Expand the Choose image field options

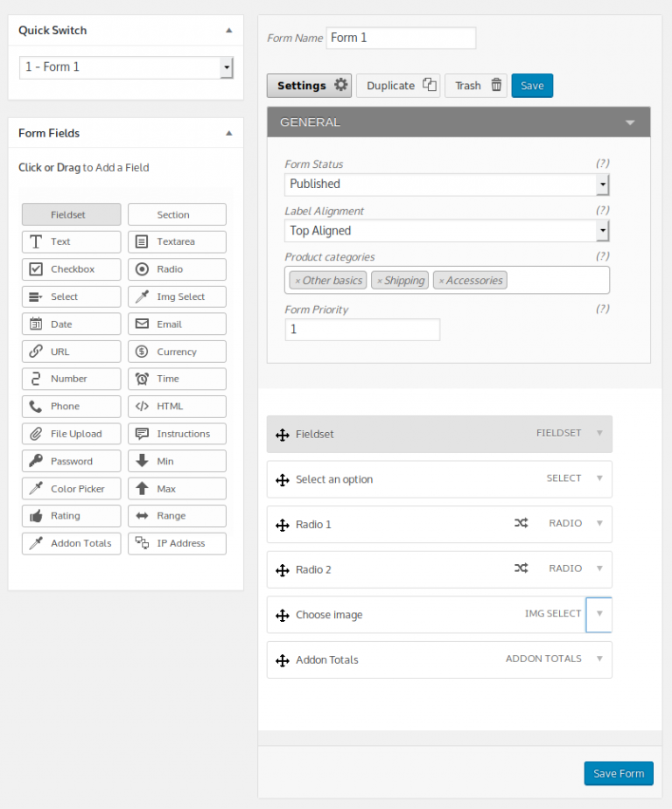tap(598, 614)
